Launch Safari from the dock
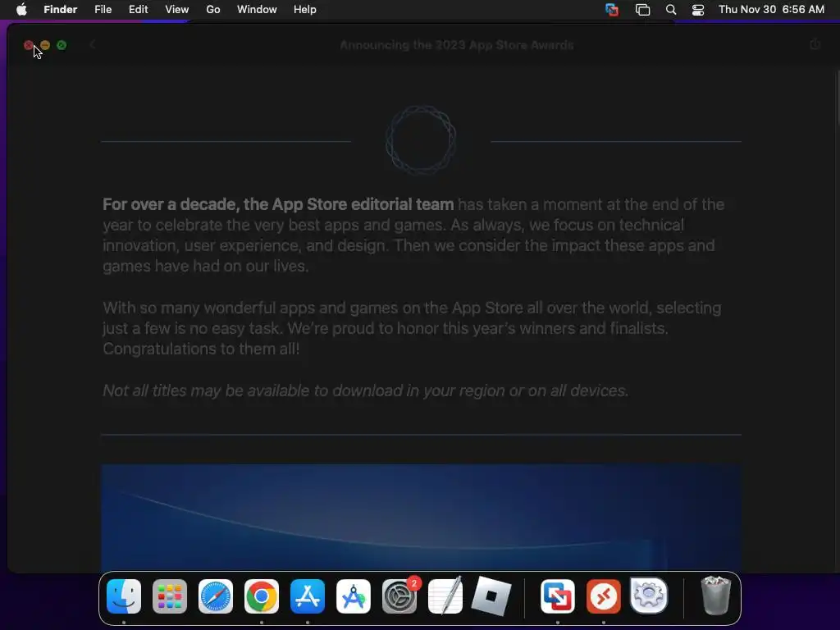 [x=216, y=596]
